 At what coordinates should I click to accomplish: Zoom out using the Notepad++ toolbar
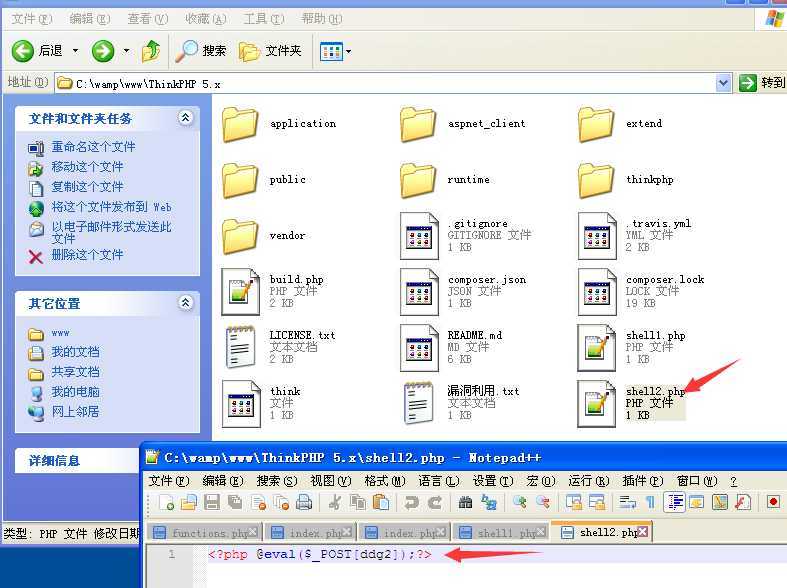tap(543, 502)
